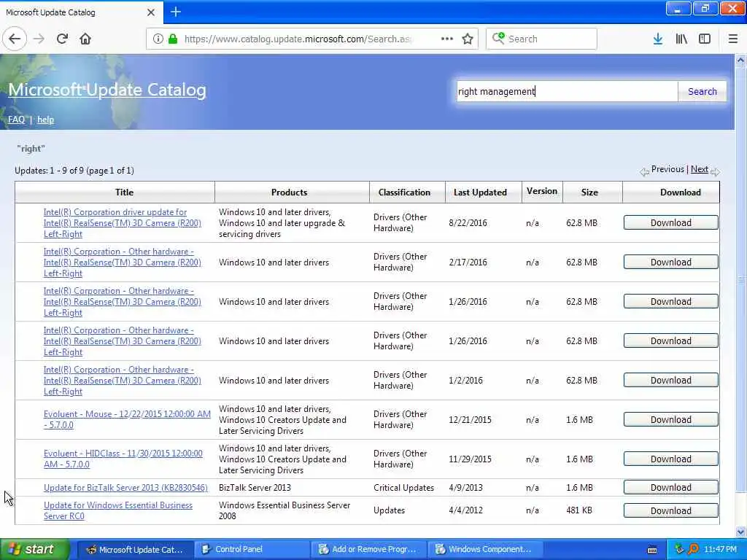Reload the current page
Screen dimensions: 747x560
(x=62, y=39)
